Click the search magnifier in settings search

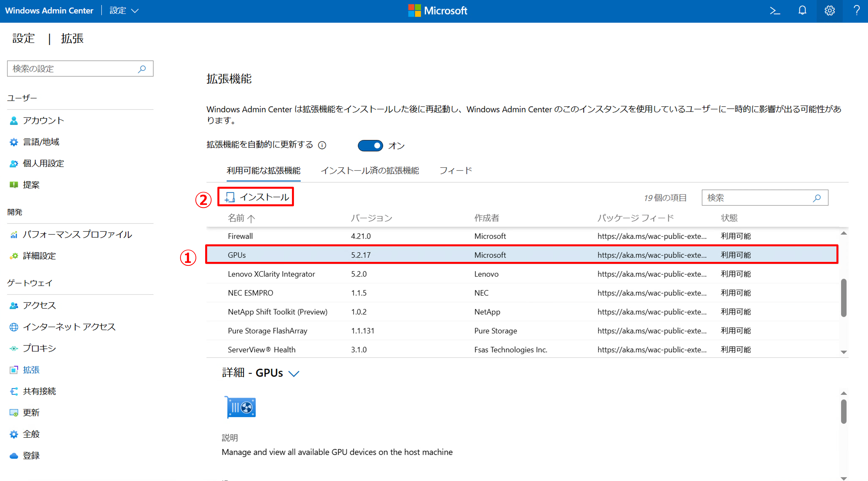click(142, 69)
